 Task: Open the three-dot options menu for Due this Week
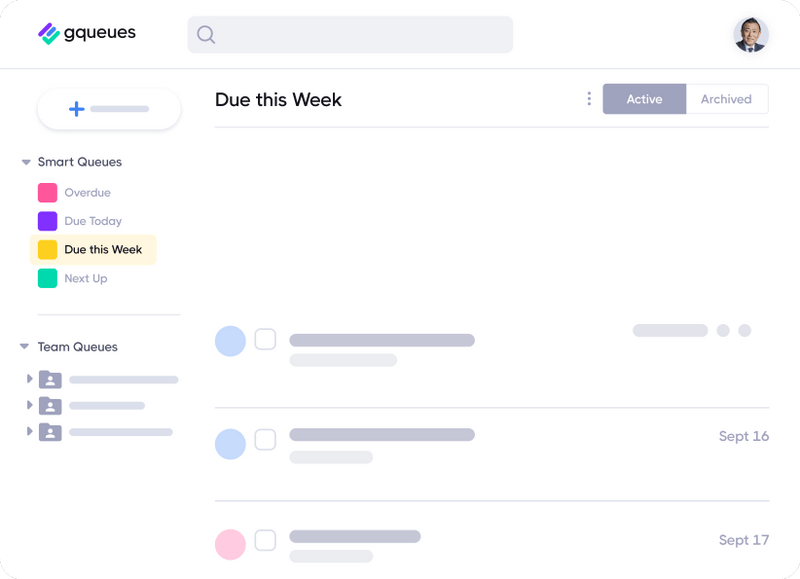click(589, 98)
